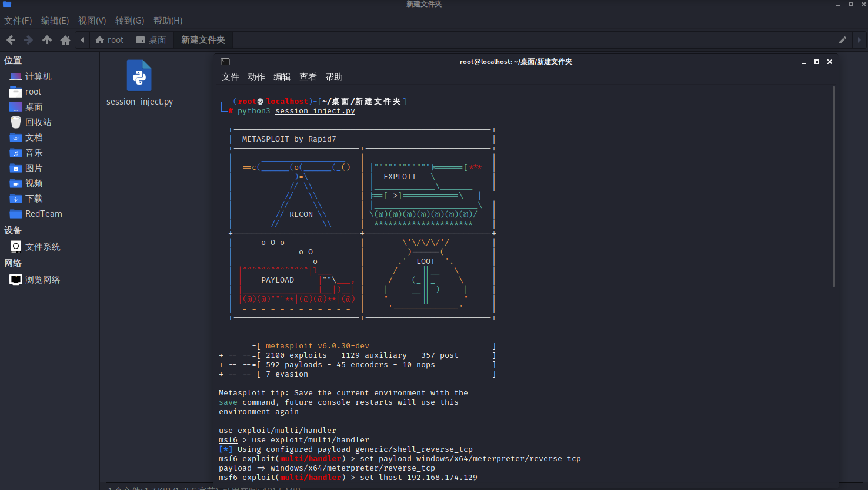Click the 'metasploit v6.0.30-dev' version text

point(318,346)
